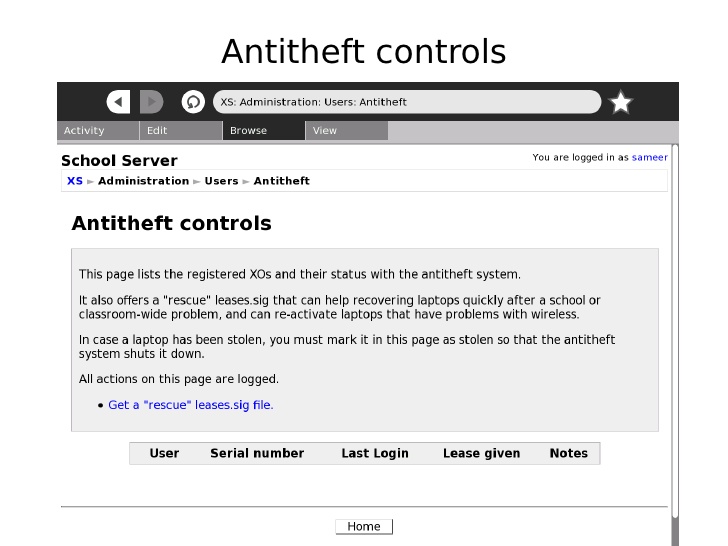Download the rescue leases.sig file
Image resolution: width=728 pixels, height=546 pixels.
pos(190,405)
